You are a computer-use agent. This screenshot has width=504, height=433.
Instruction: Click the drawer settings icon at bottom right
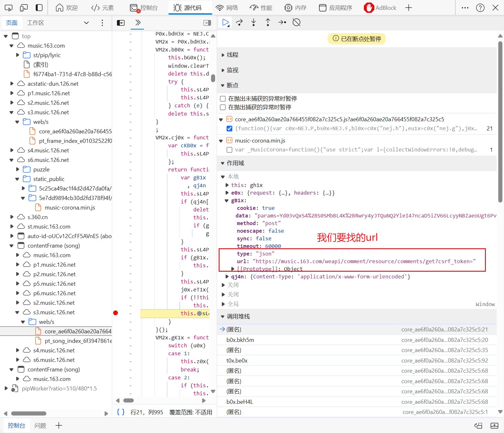point(478,425)
